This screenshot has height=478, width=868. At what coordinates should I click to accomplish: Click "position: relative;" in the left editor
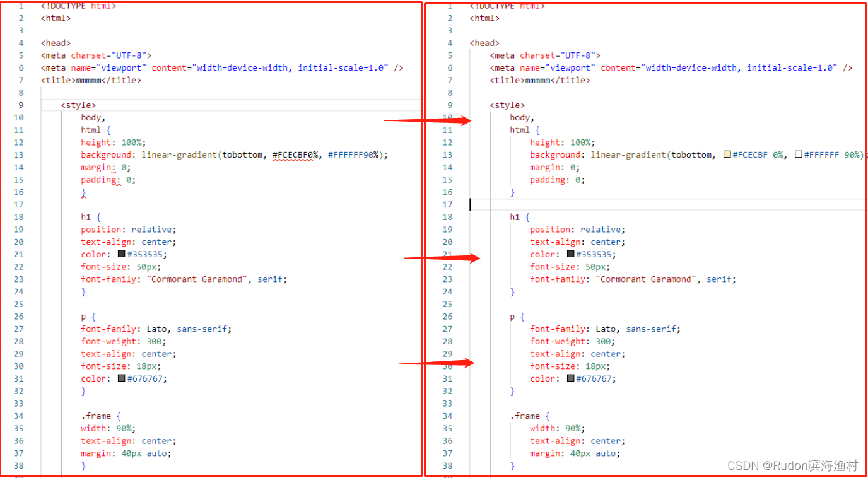129,230
